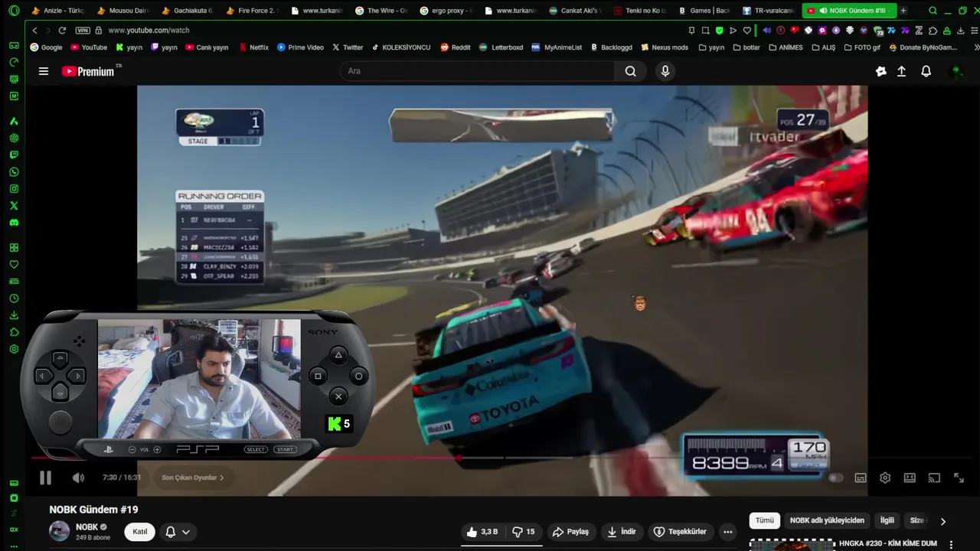Seek on the red video progress bar
Viewport: 980px width, 551px height.
tap(501, 458)
